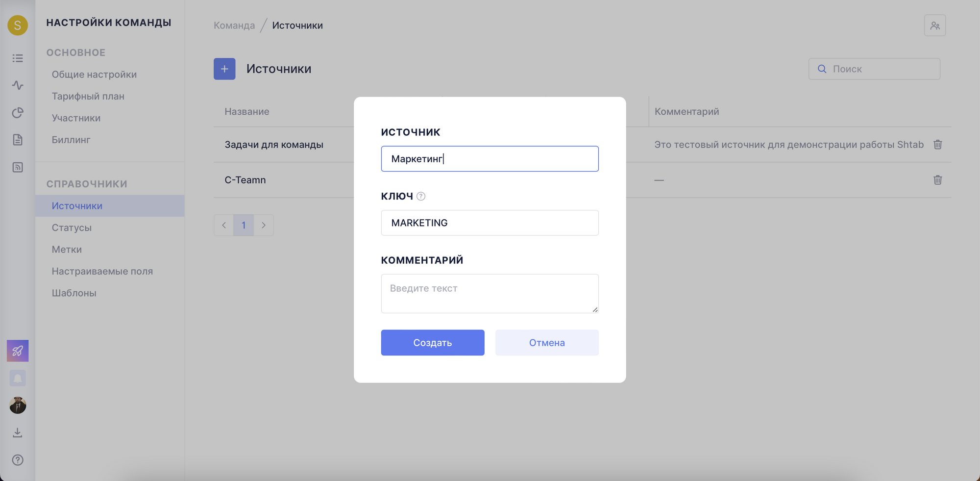
Task: Click into the Комментарий text area
Action: click(490, 294)
